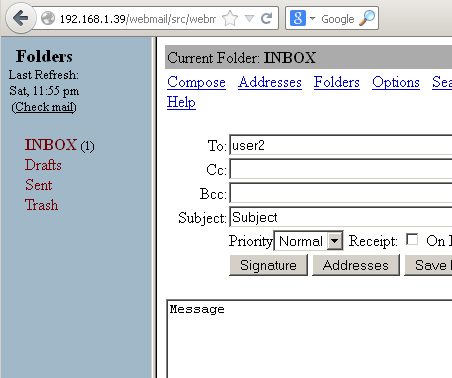Click the address bar URL
452x378 pixels.
pyautogui.click(x=138, y=19)
